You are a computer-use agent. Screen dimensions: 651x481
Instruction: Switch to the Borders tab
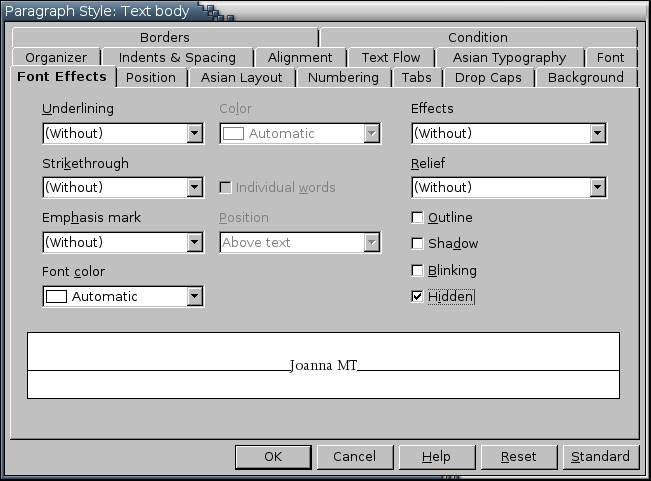(x=165, y=37)
